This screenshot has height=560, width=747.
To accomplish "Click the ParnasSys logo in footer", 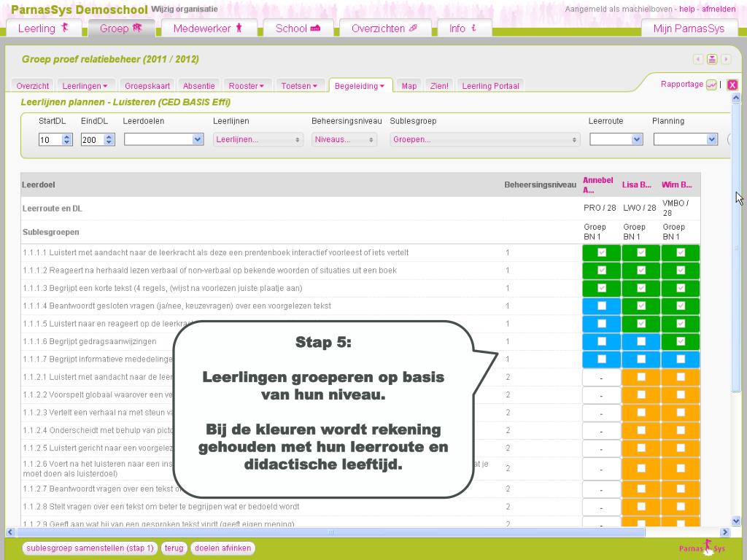I will (703, 548).
